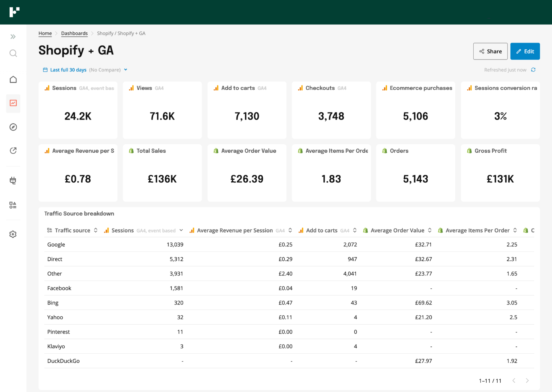Open sort options for Traffic source column
This screenshot has width=552, height=392.
95,230
